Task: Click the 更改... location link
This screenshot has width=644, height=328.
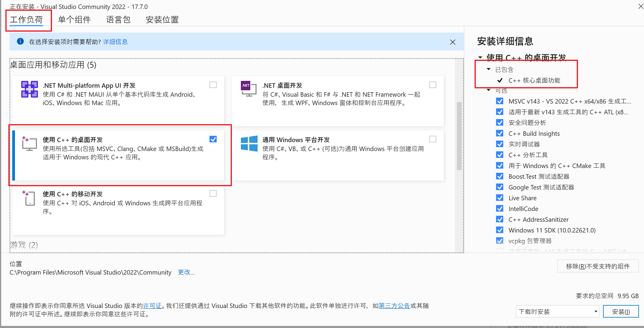Action: coord(186,272)
